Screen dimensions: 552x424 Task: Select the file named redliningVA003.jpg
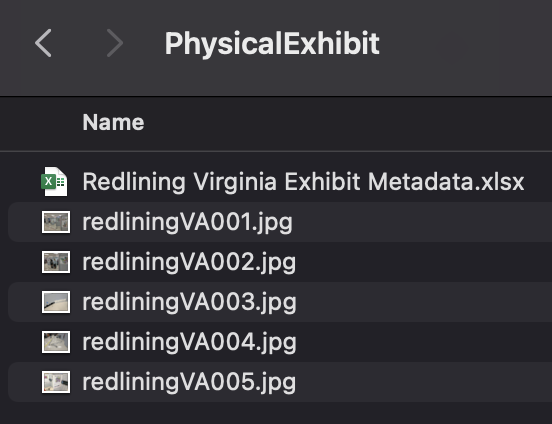[189, 303]
